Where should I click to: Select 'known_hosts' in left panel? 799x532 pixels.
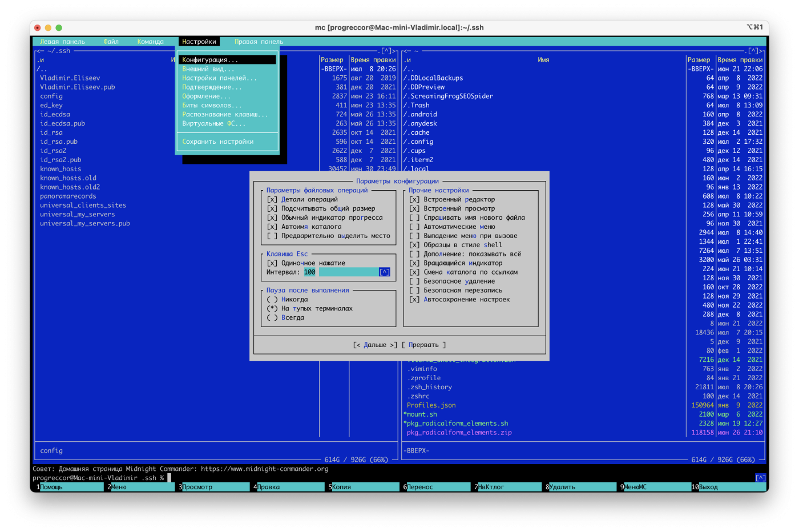coord(60,169)
